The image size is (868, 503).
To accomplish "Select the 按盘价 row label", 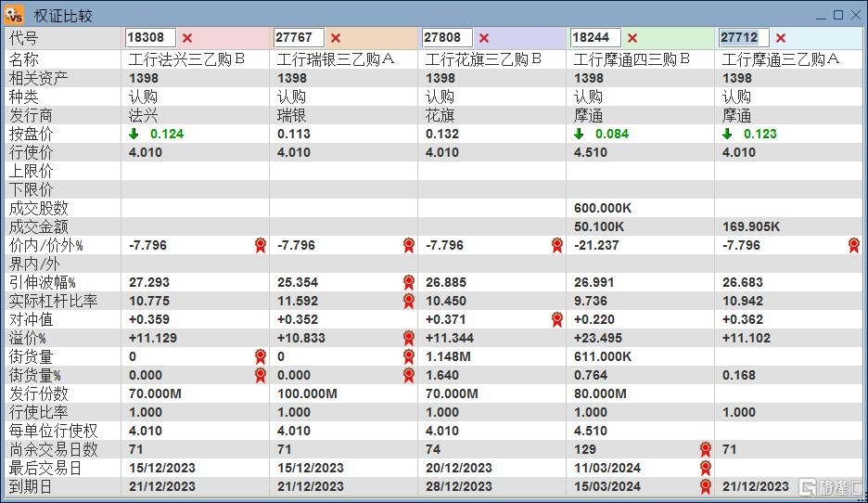I will [x=31, y=134].
